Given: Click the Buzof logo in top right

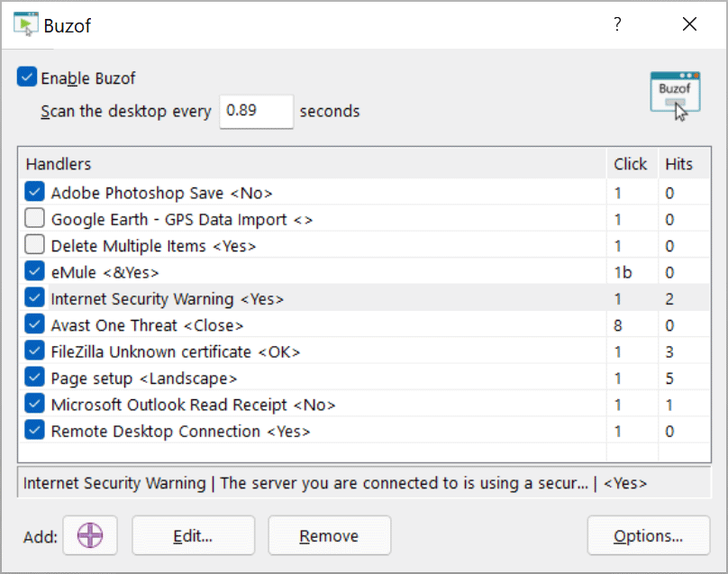Looking at the screenshot, I should pos(675,95).
